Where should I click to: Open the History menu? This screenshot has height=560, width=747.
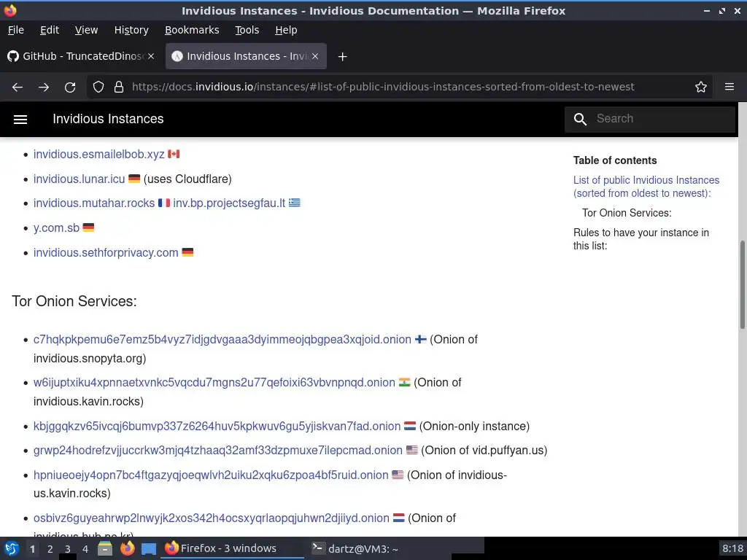(131, 30)
